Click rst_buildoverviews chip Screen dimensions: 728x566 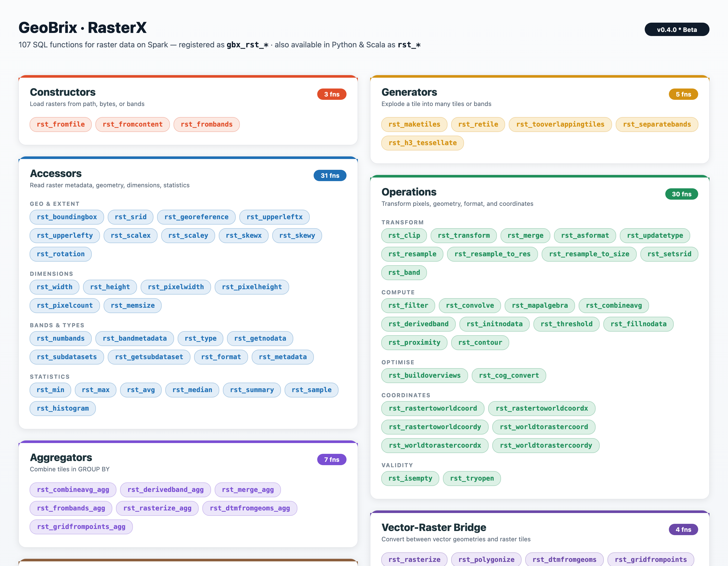(425, 376)
